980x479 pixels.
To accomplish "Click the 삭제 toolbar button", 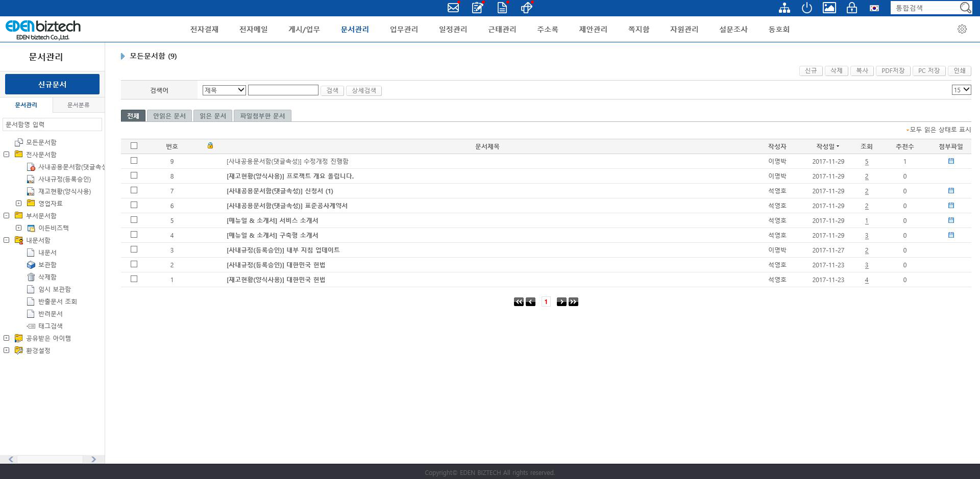I will point(836,71).
